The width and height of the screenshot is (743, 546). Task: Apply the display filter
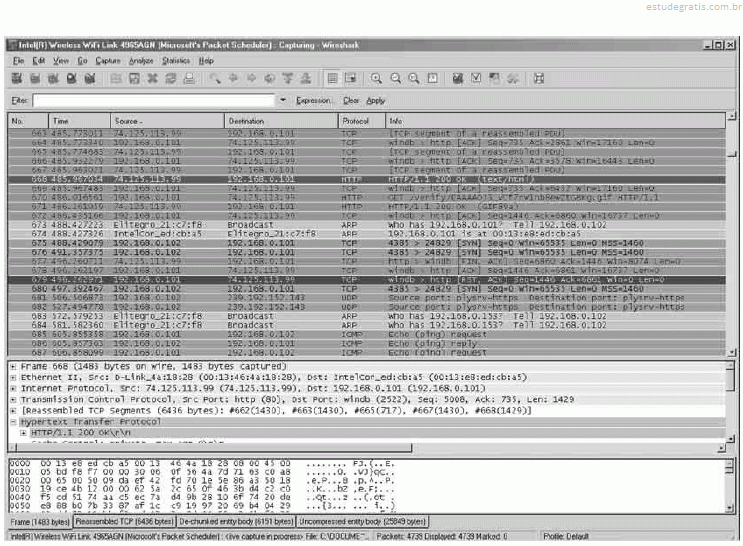tap(376, 100)
